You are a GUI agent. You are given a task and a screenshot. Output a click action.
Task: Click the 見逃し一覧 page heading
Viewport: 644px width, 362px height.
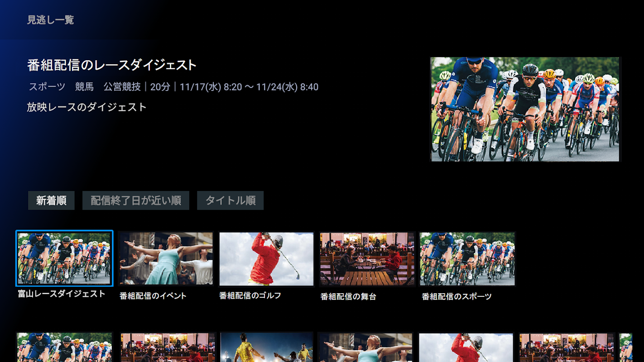coord(51,20)
